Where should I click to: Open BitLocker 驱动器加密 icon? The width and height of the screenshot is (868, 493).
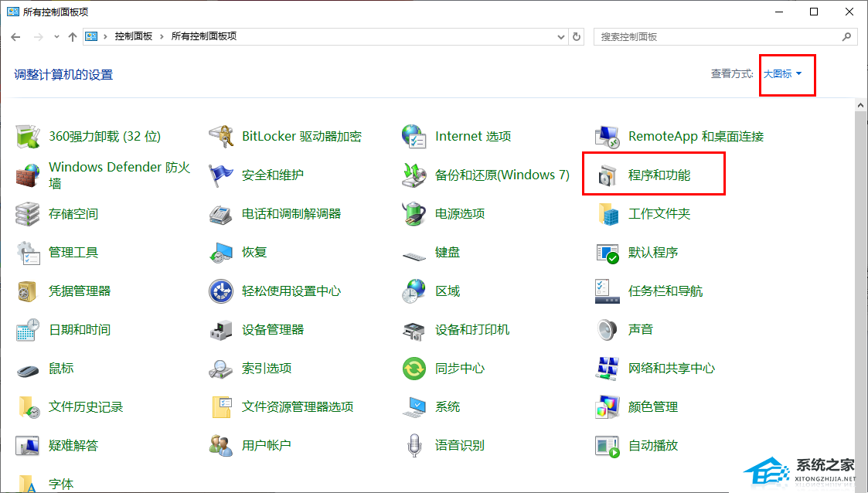click(221, 136)
